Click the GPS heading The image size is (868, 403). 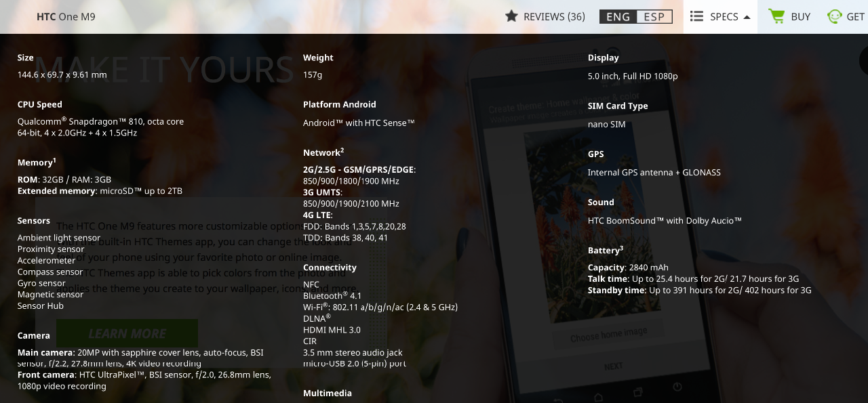click(596, 154)
